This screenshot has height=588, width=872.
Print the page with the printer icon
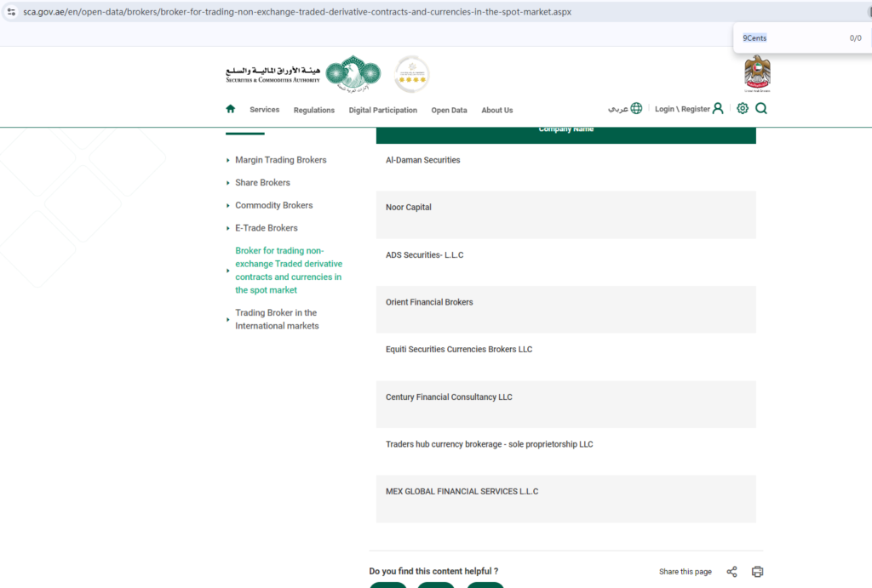click(x=757, y=571)
